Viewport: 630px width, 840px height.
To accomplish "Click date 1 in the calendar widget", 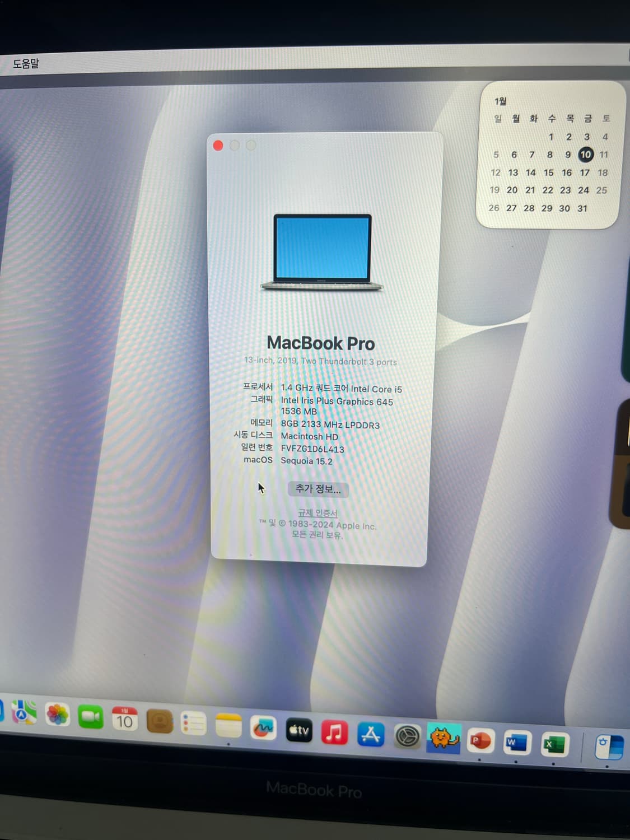I will click(551, 137).
